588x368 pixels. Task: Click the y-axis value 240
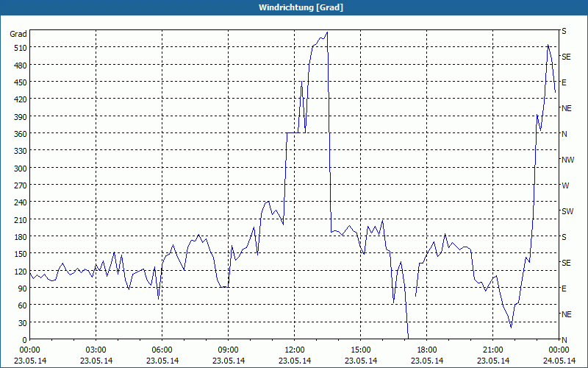(21, 202)
